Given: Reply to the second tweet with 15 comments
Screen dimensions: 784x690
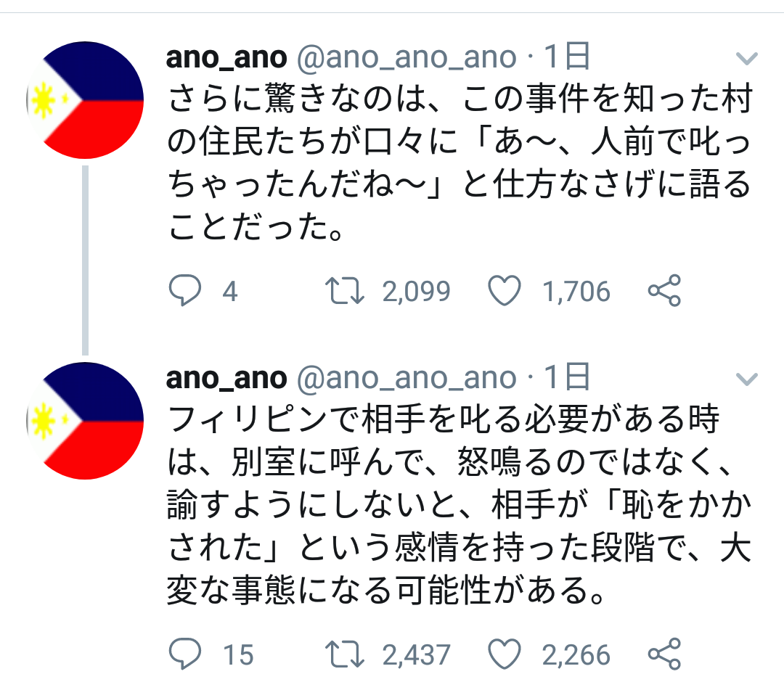Looking at the screenshot, I should pyautogui.click(x=185, y=654).
